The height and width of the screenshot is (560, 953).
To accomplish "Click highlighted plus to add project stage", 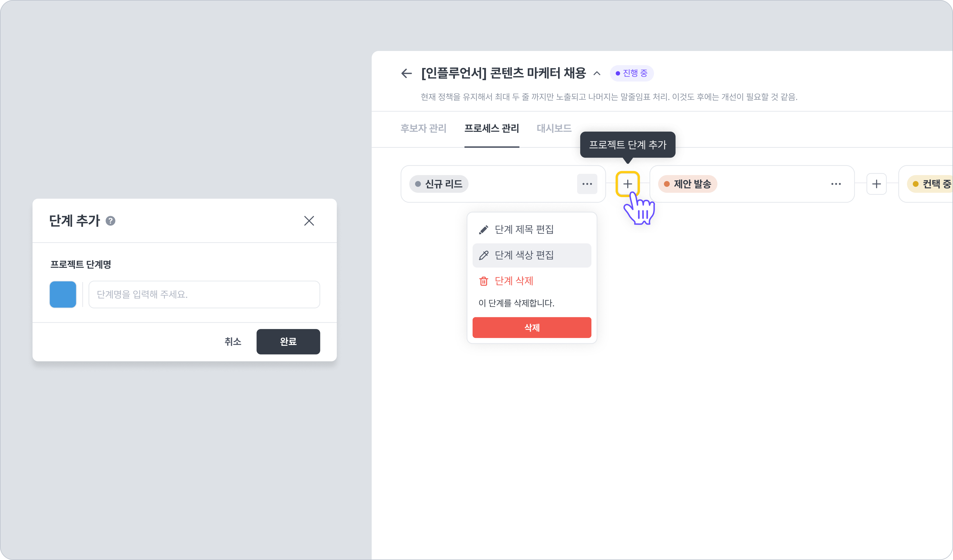I will coord(627,184).
